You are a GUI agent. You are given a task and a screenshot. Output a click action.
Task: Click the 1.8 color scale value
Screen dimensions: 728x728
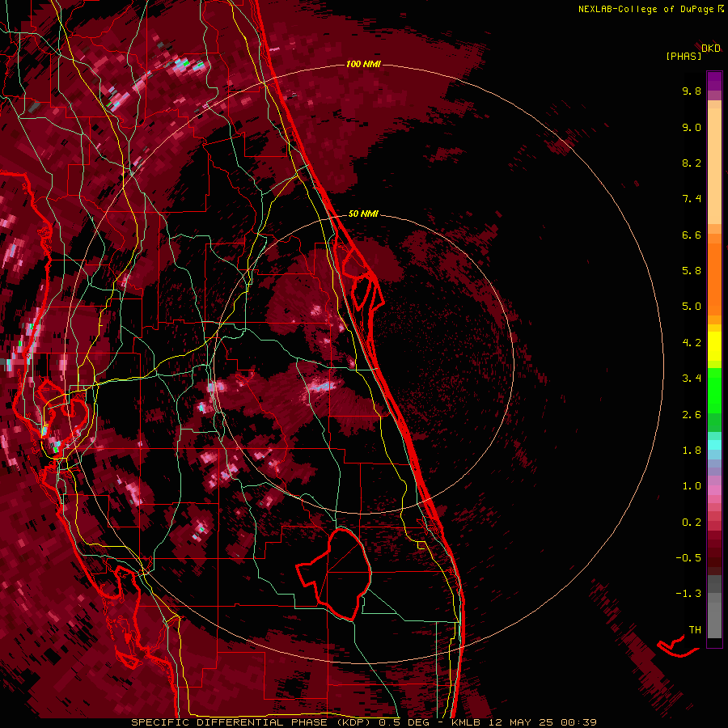click(692, 451)
